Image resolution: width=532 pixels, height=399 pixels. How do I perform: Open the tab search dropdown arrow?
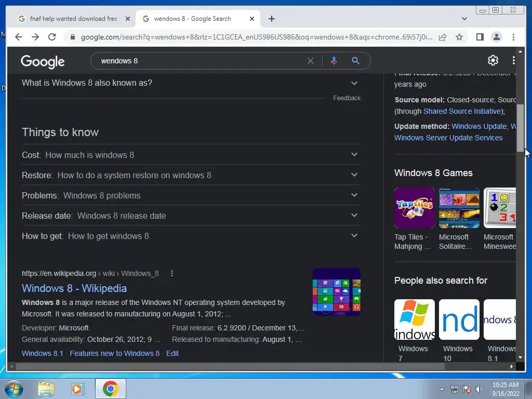click(464, 19)
